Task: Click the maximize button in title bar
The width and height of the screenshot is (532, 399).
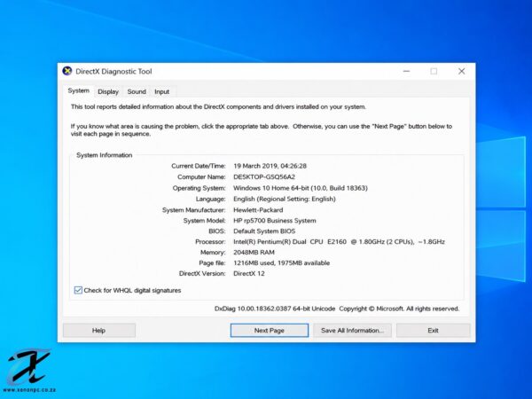Action: [434, 71]
